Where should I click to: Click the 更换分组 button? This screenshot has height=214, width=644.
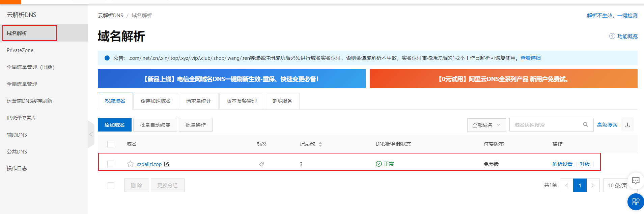(x=168, y=185)
